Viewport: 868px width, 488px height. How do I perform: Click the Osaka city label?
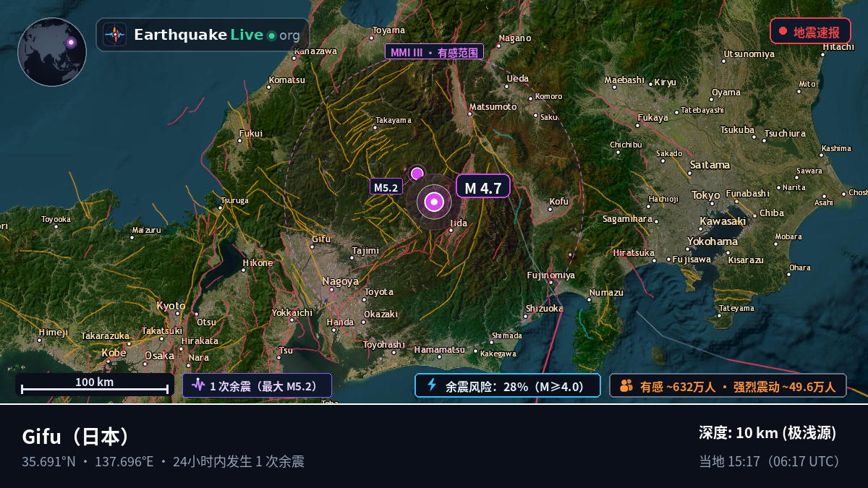click(x=160, y=356)
